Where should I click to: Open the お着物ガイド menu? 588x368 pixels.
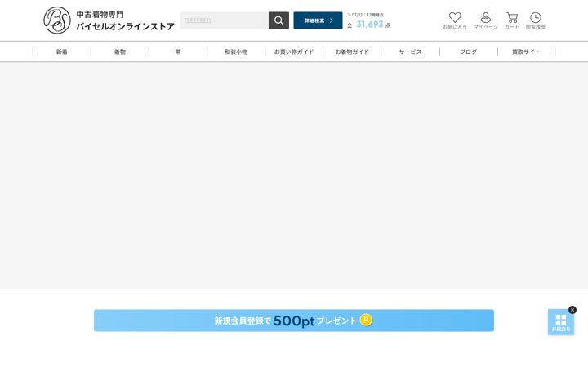pyautogui.click(x=352, y=52)
